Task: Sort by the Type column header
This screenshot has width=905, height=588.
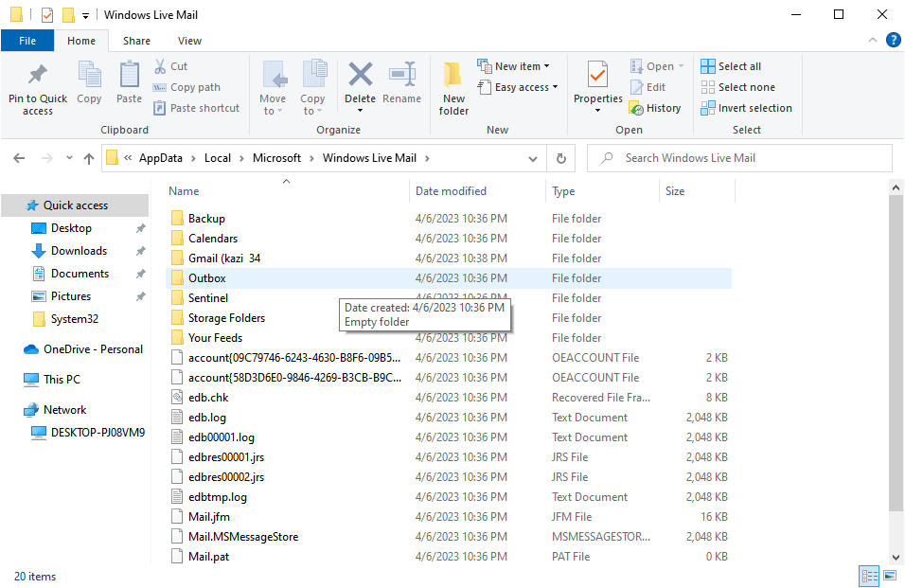Action: (x=602, y=191)
